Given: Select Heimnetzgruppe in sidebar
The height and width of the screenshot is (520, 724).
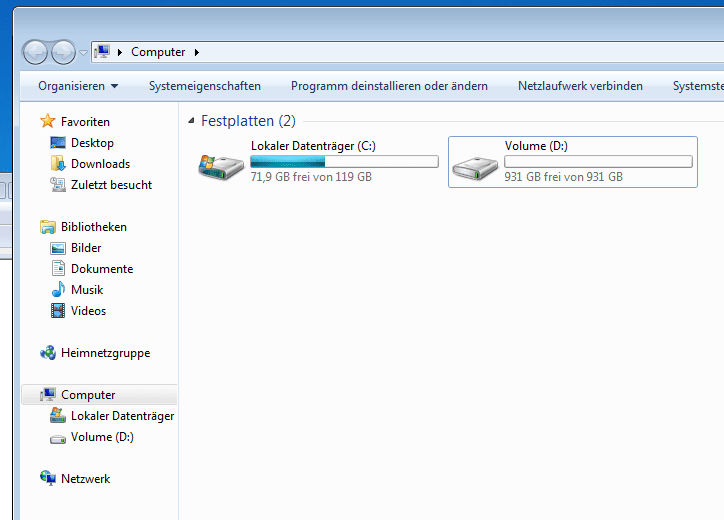Looking at the screenshot, I should click(106, 353).
